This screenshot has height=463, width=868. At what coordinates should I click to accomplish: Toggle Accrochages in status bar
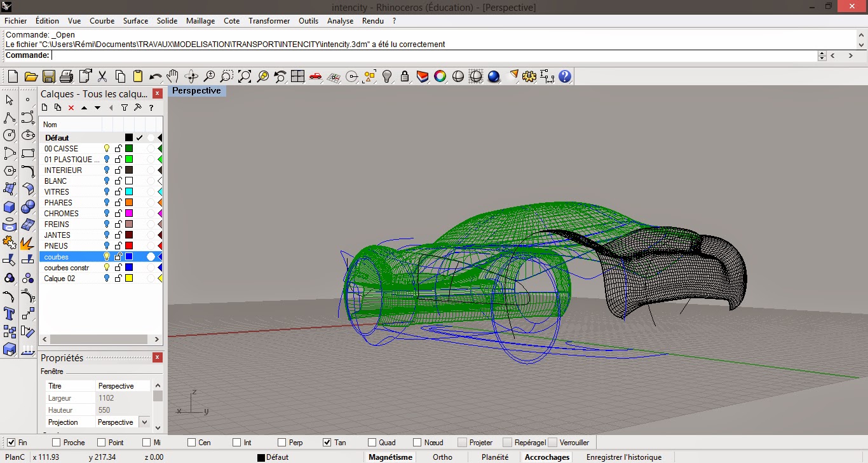[547, 457]
